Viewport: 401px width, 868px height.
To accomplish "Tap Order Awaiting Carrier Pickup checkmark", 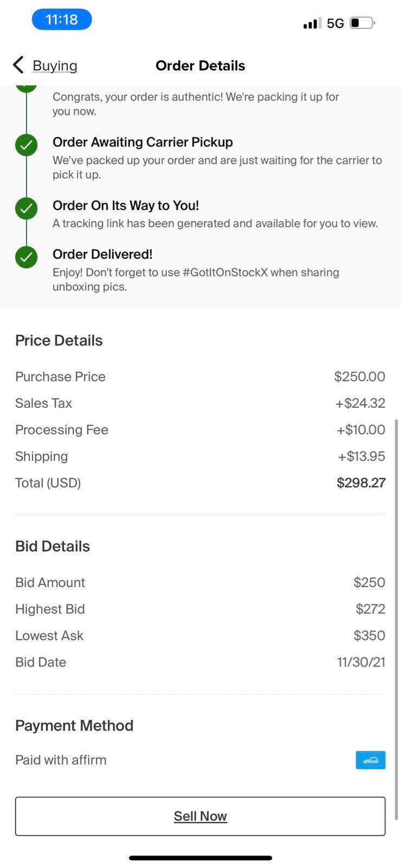I will pos(26,145).
